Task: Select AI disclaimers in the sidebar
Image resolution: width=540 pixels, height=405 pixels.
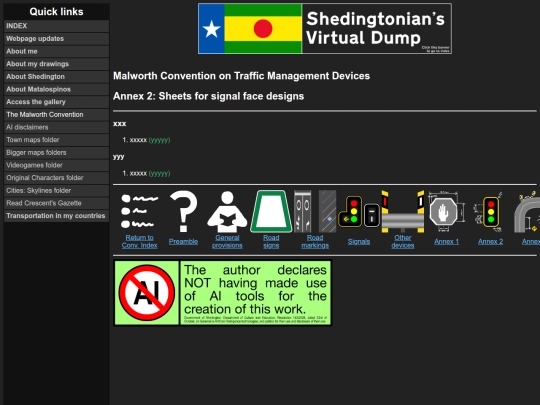Action: 56,127
